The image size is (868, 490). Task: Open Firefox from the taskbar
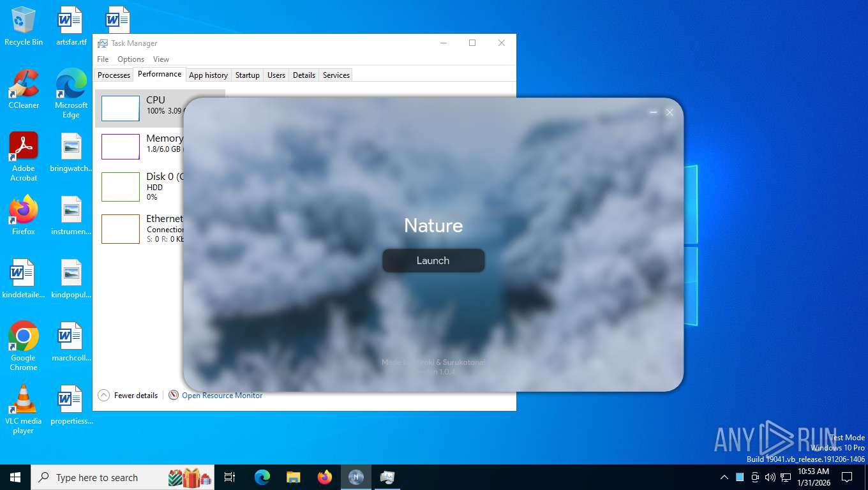pyautogui.click(x=325, y=477)
